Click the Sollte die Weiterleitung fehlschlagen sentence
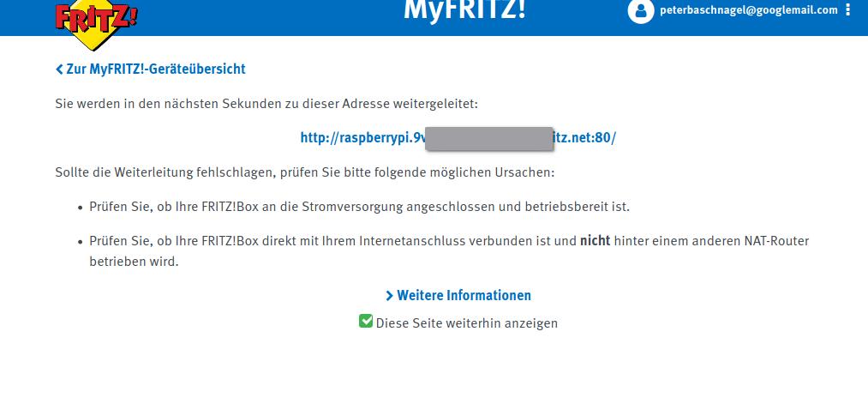The image size is (868, 416). (x=304, y=172)
